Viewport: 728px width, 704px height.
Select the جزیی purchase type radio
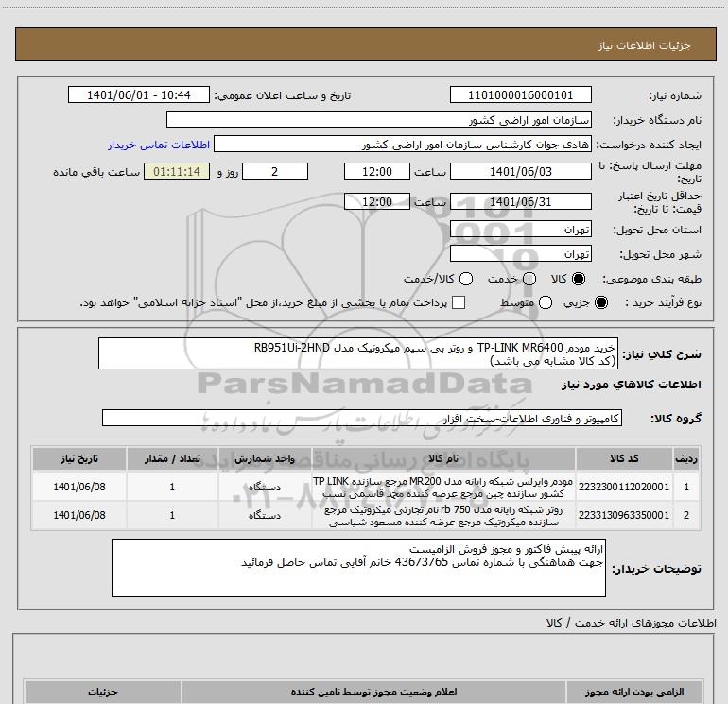point(600,302)
